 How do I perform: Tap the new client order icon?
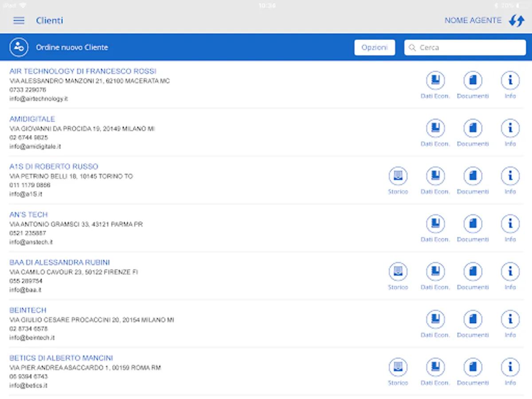[19, 47]
